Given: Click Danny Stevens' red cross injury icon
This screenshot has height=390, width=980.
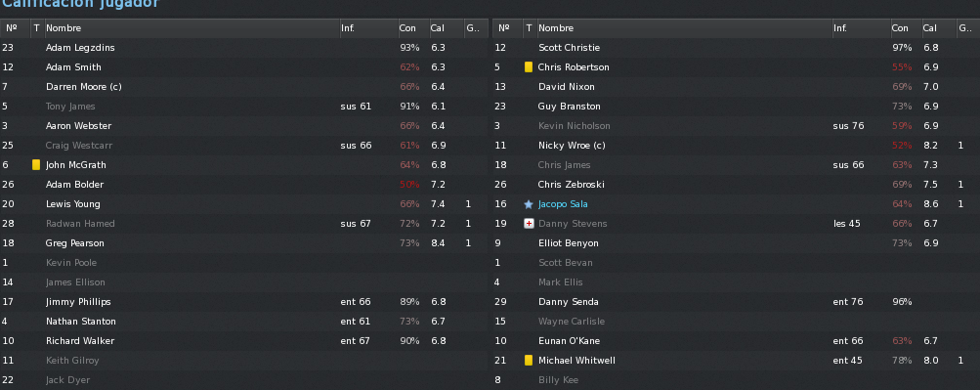Looking at the screenshot, I should pos(529,224).
